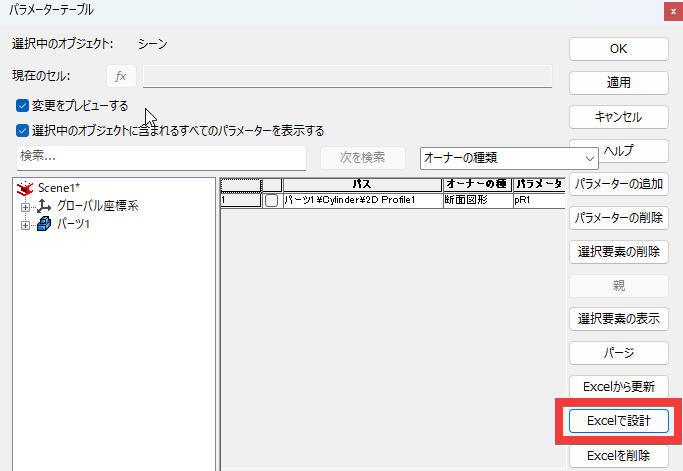Click cell パーツ1¥Cylinder¥2D Profile1

click(362, 200)
